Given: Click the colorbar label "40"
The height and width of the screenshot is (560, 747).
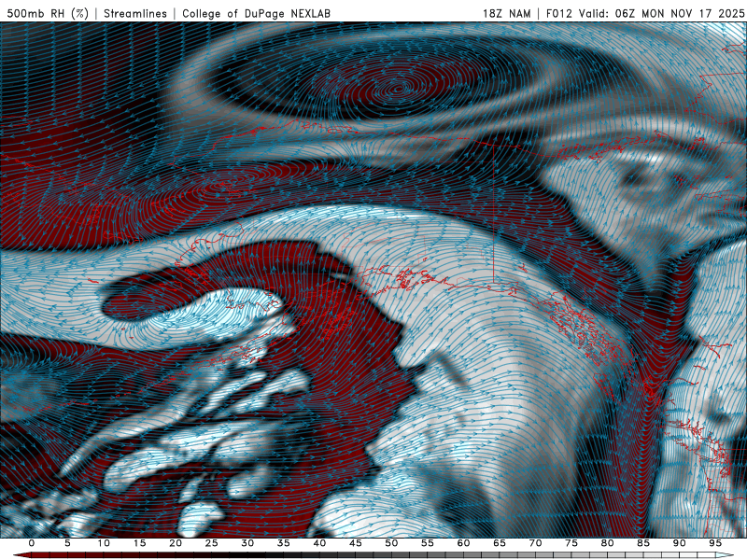Looking at the screenshot, I should tap(319, 543).
